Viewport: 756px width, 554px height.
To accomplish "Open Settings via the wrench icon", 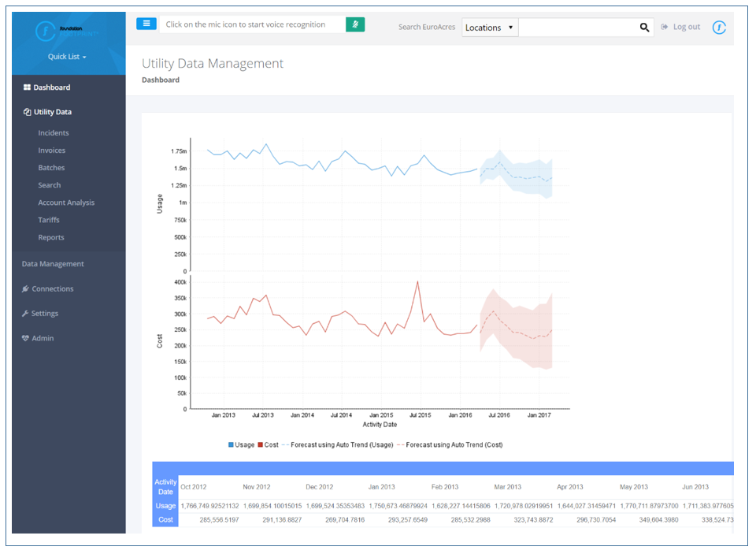I will coord(24,313).
